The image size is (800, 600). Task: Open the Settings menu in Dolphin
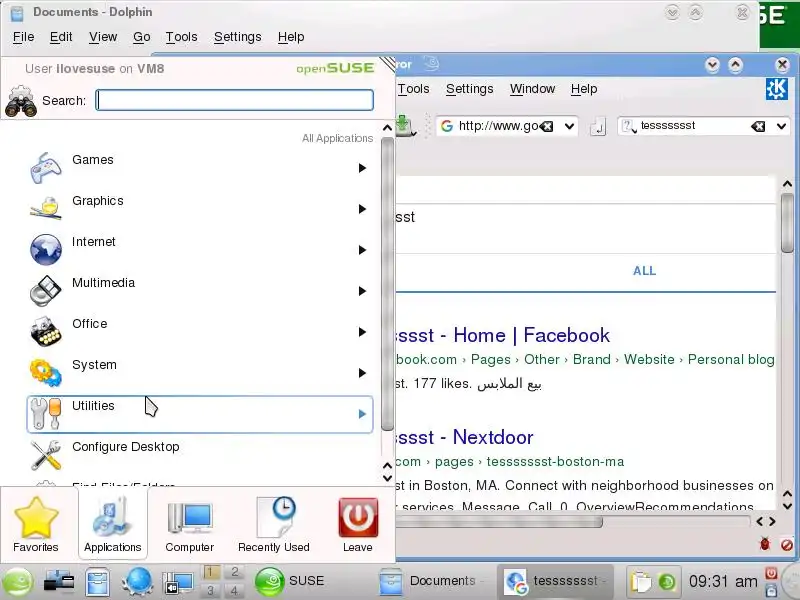pos(238,37)
